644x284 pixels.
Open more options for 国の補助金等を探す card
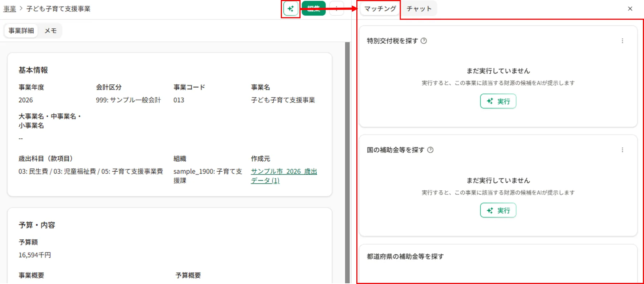coord(623,150)
